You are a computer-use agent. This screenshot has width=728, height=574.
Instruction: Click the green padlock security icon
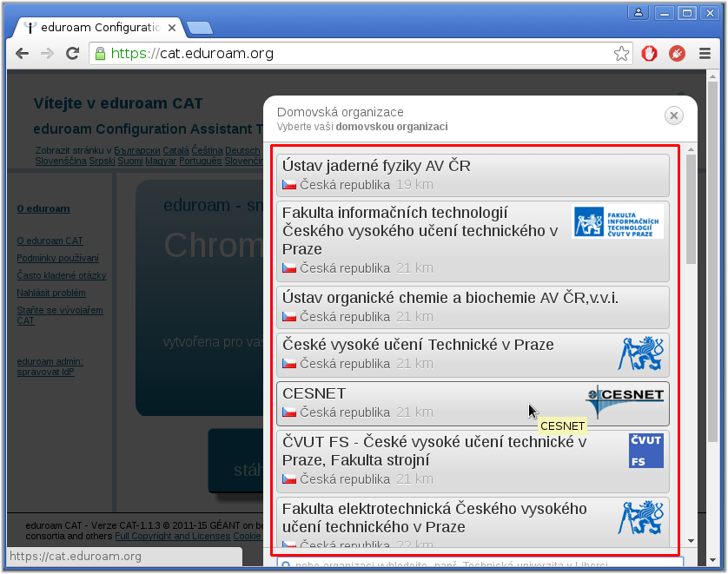pyautogui.click(x=100, y=54)
